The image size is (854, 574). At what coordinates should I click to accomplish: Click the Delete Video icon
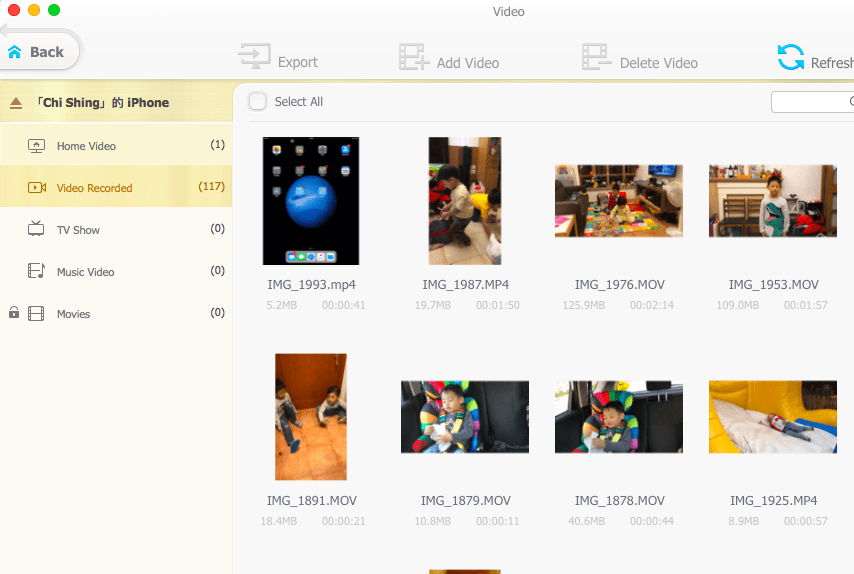pos(597,57)
